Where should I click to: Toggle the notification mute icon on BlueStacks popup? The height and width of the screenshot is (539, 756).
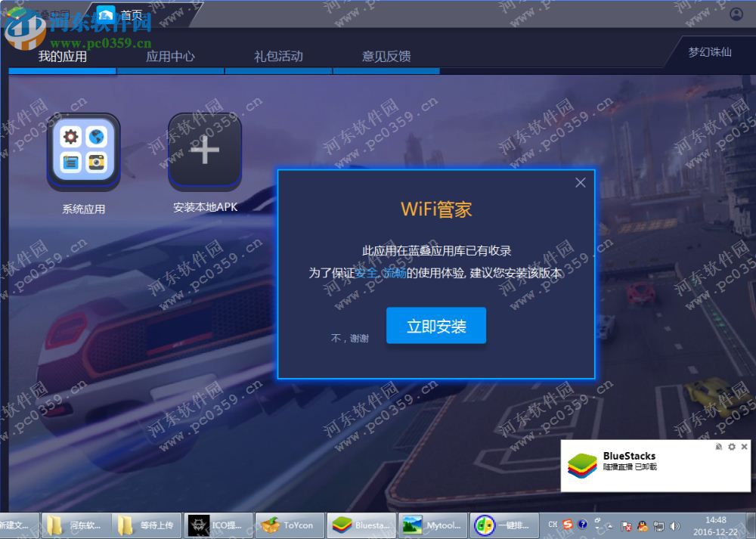[x=718, y=447]
